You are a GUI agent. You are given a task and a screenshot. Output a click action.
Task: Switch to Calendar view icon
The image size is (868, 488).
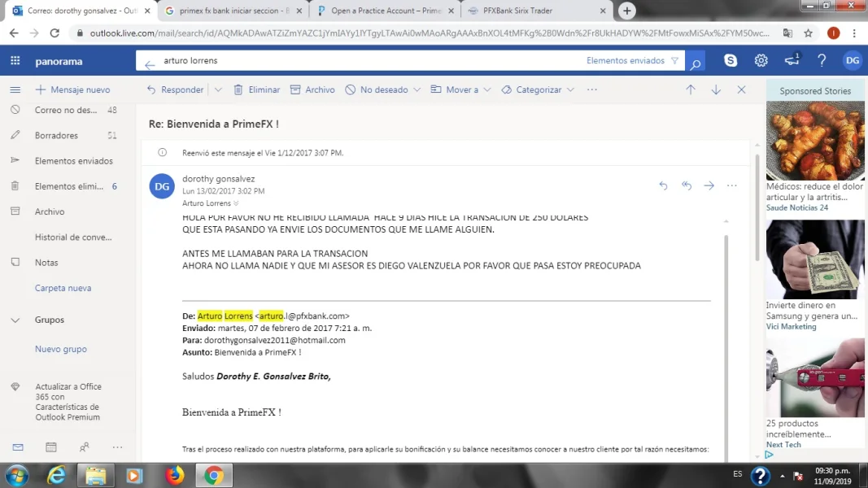[x=51, y=447]
